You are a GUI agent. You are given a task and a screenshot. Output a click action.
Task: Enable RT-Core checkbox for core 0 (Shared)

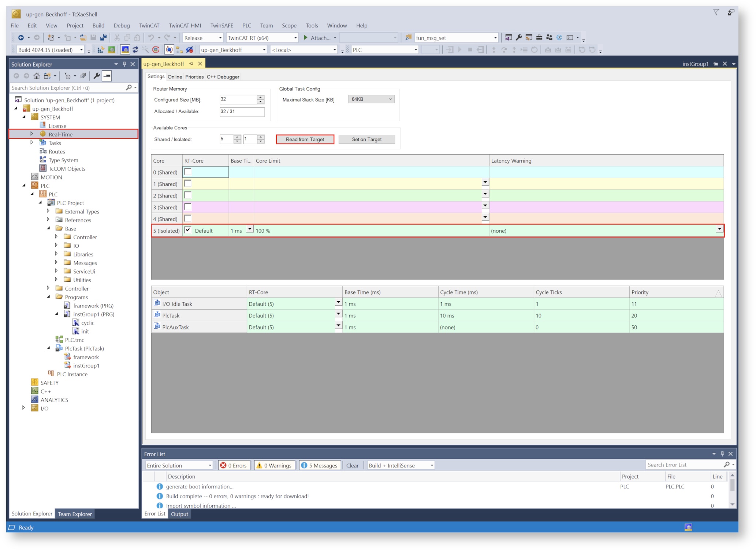coord(188,172)
